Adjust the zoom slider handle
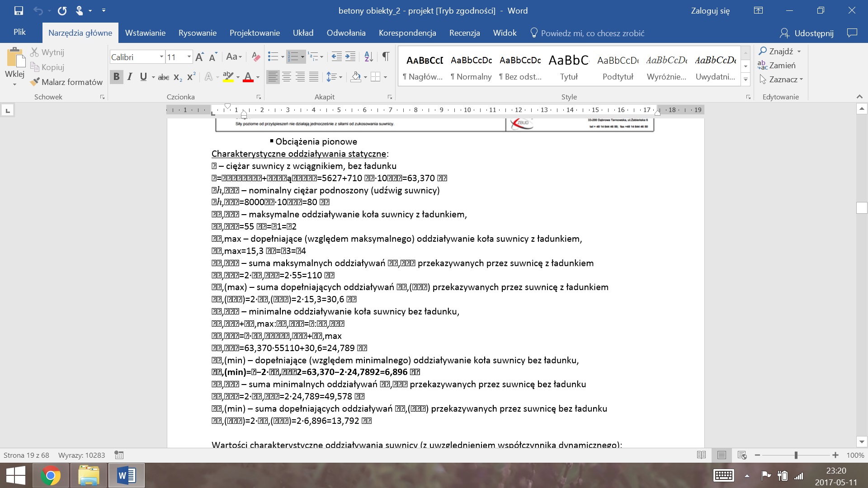The width and height of the screenshot is (868, 488). click(x=796, y=455)
